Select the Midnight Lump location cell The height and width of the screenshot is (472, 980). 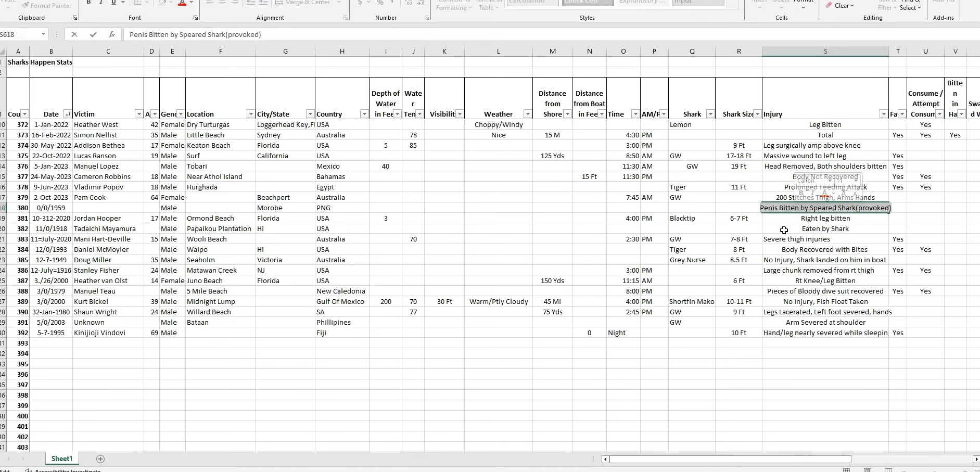221,301
